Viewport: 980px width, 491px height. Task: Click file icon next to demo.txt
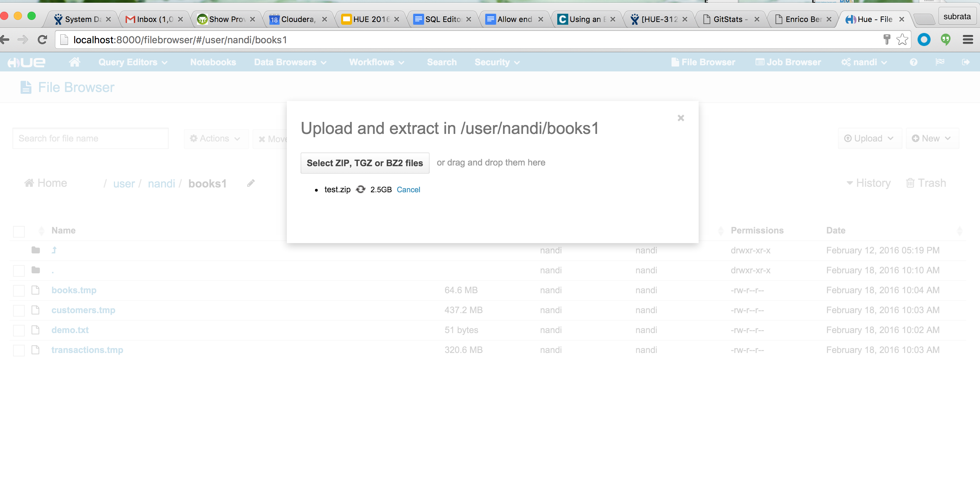coord(36,330)
